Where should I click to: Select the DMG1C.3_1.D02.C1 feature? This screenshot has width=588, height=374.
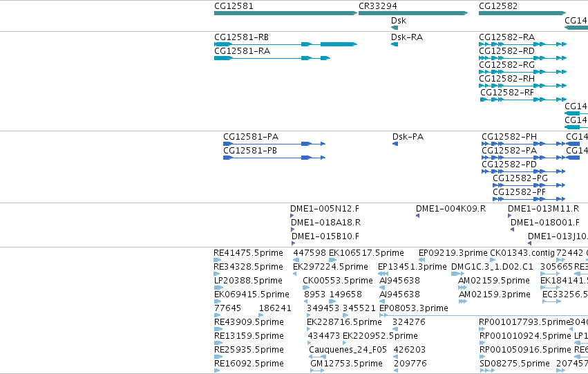tap(458, 274)
